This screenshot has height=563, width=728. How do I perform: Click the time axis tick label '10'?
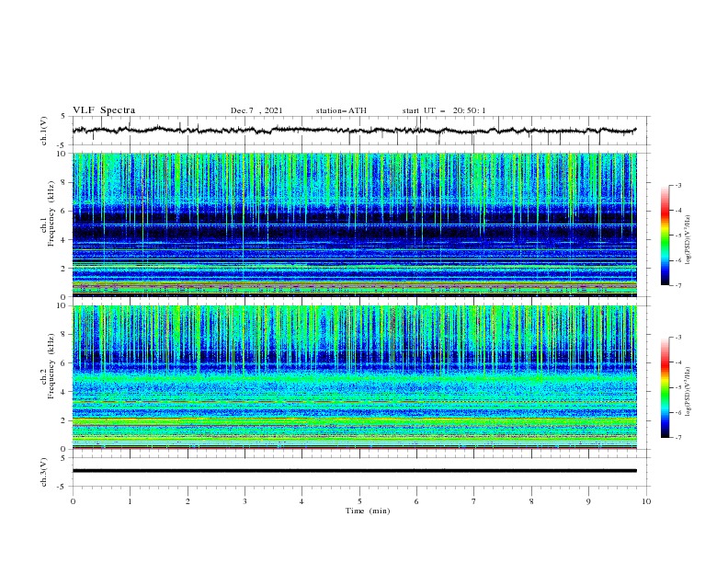tap(646, 501)
